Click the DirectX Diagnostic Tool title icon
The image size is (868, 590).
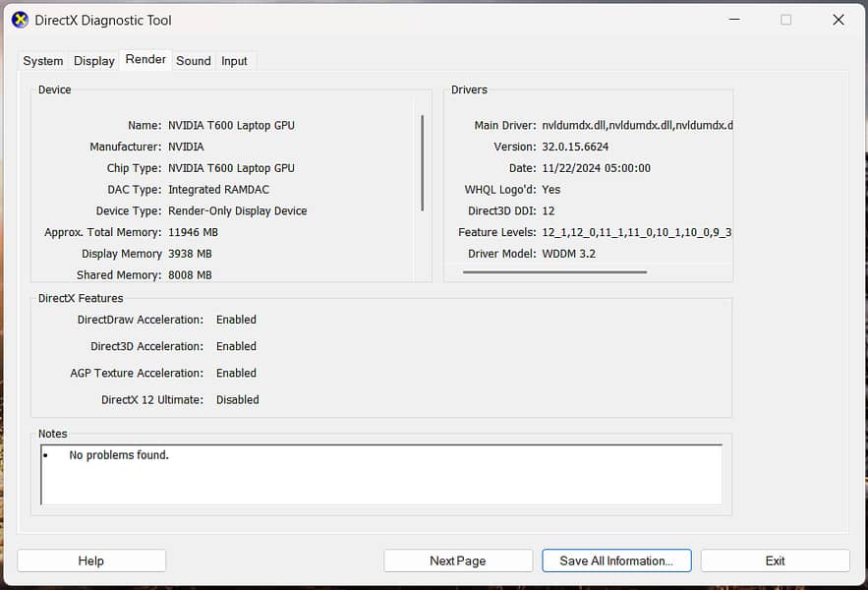[20, 20]
